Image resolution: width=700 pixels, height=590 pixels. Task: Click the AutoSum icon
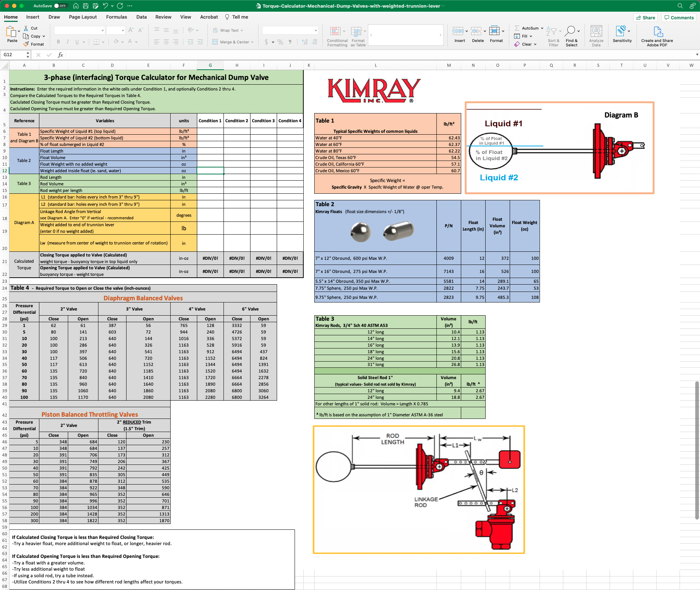coord(517,28)
